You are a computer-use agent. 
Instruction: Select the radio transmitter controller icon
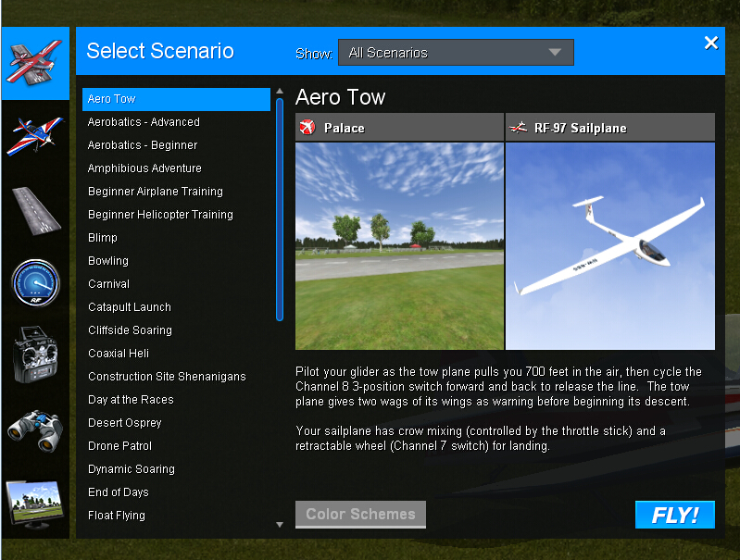coord(35,354)
